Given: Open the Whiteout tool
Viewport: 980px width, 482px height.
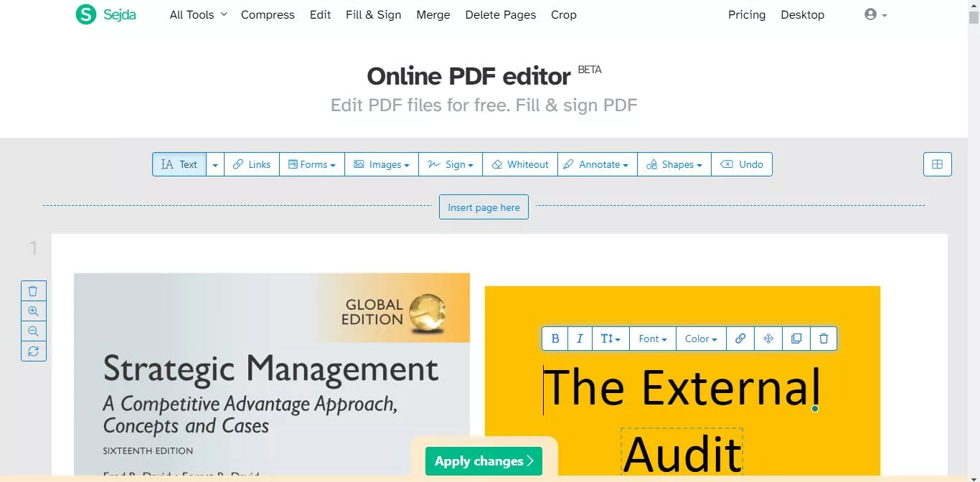Looking at the screenshot, I should coord(519,164).
